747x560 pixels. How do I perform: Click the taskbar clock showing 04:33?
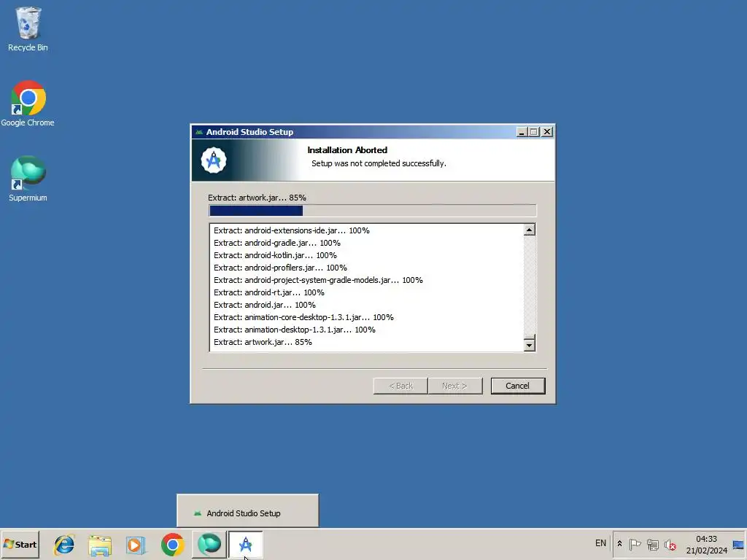(706, 544)
